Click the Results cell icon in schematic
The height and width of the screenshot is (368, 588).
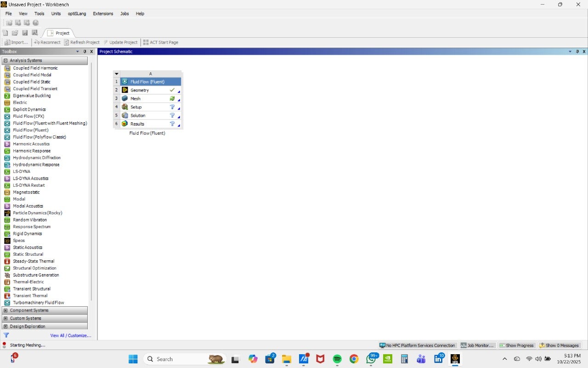pos(125,124)
